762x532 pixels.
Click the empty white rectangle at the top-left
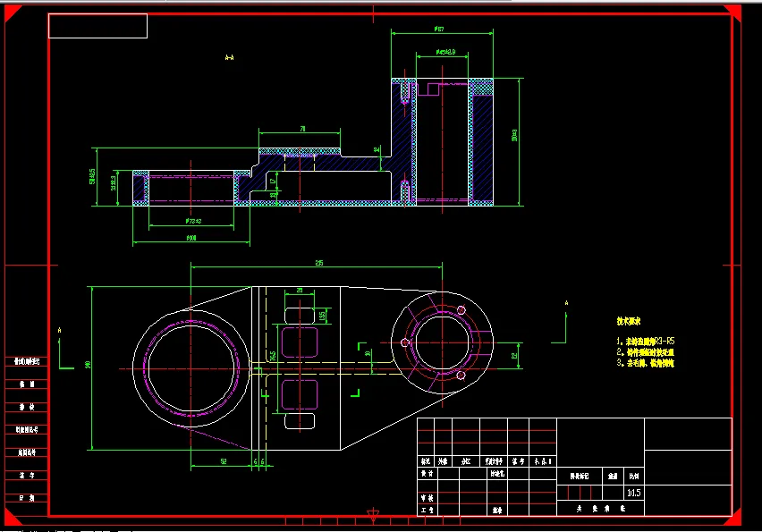97,26
